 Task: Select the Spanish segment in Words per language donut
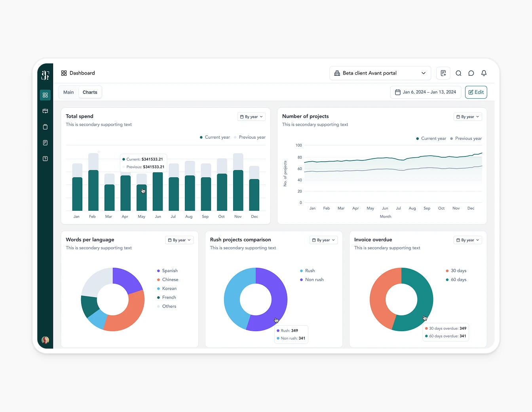click(127, 277)
